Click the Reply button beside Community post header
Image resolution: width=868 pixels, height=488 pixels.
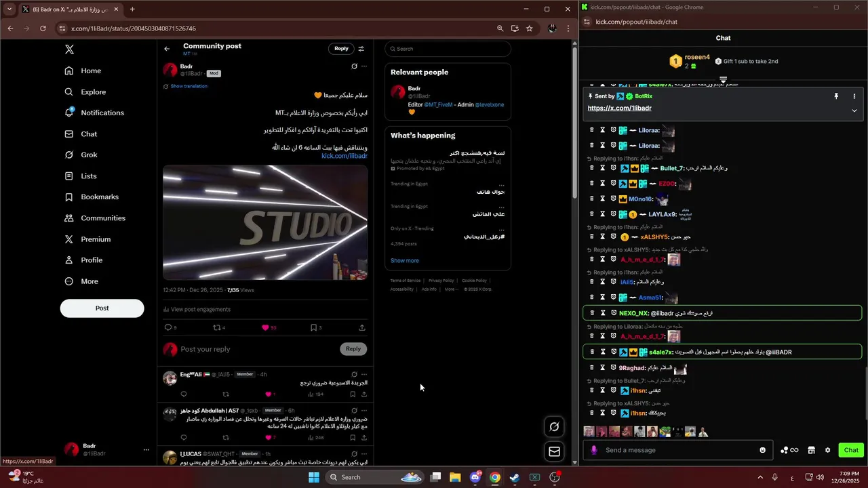click(341, 48)
